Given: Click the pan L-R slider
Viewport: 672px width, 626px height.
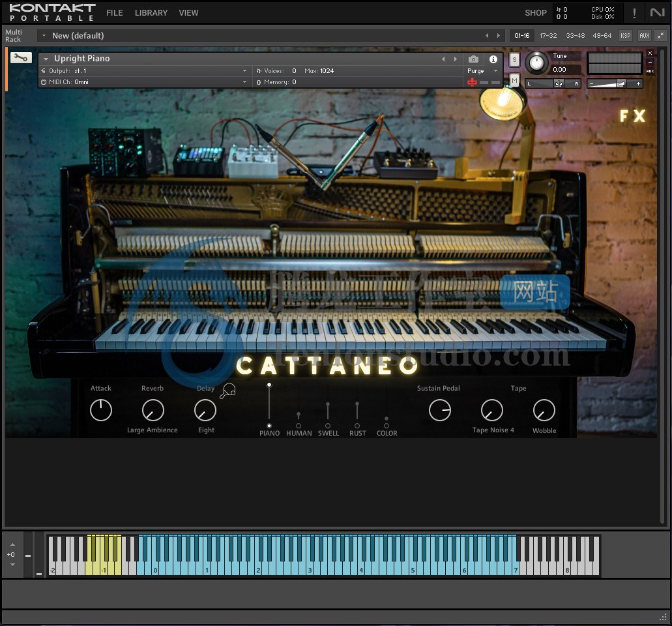Looking at the screenshot, I should (x=553, y=83).
